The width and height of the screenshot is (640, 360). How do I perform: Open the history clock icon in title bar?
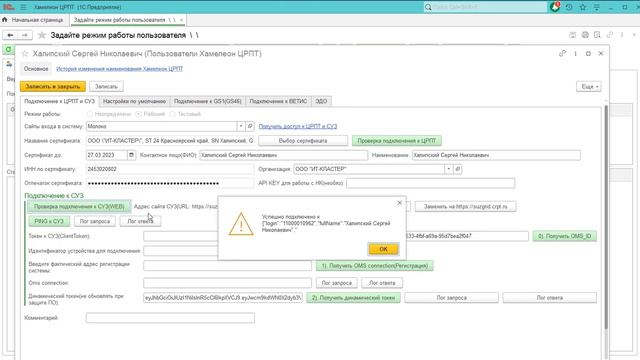569,7
